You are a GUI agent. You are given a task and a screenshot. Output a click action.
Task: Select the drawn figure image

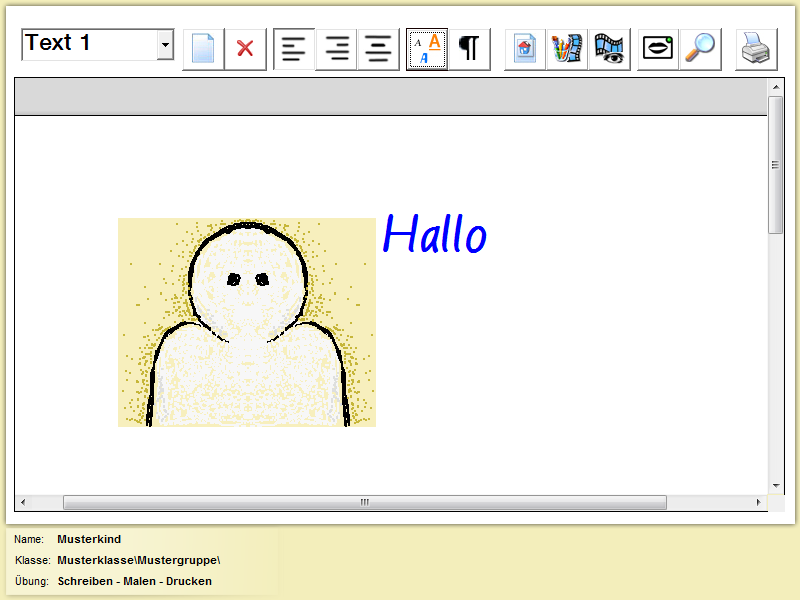pyautogui.click(x=246, y=322)
